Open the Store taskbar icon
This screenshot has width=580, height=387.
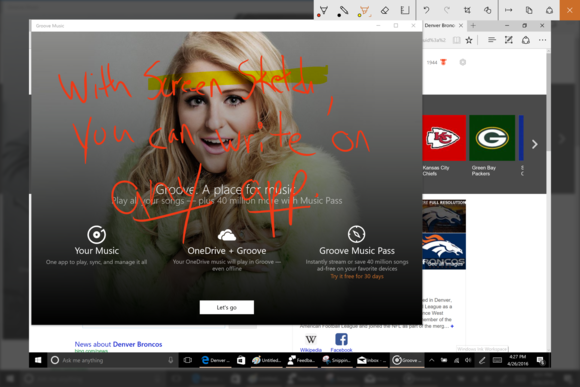(241, 360)
